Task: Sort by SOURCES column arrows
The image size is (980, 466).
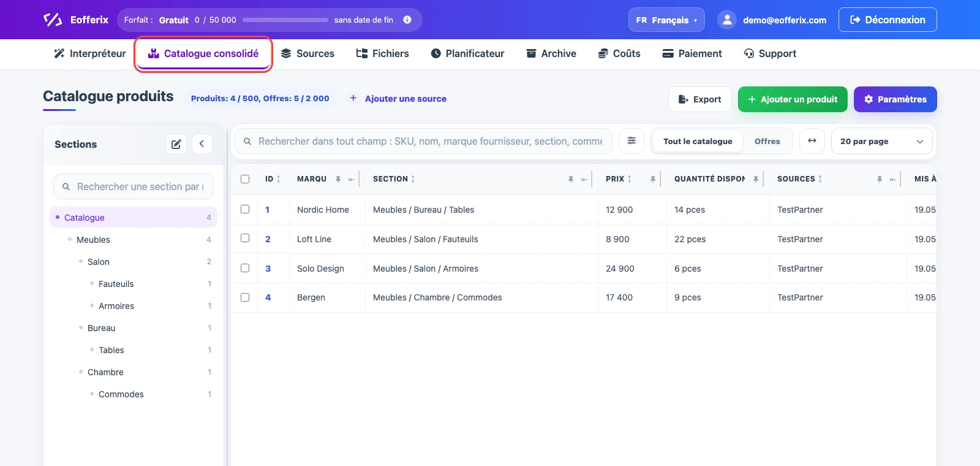Action: click(820, 179)
